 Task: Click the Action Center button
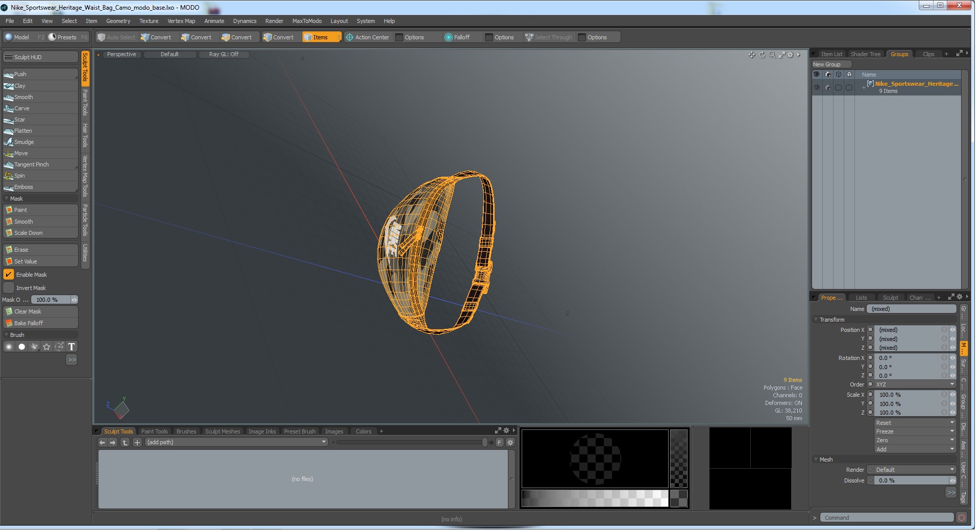click(x=367, y=38)
